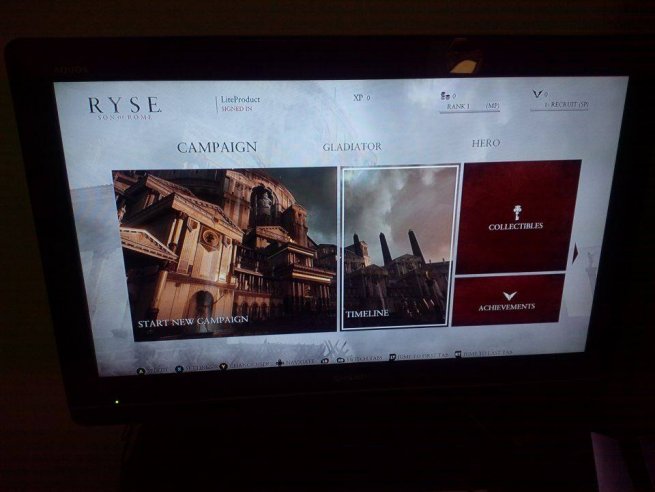Click the XP counter in header

(x=361, y=98)
